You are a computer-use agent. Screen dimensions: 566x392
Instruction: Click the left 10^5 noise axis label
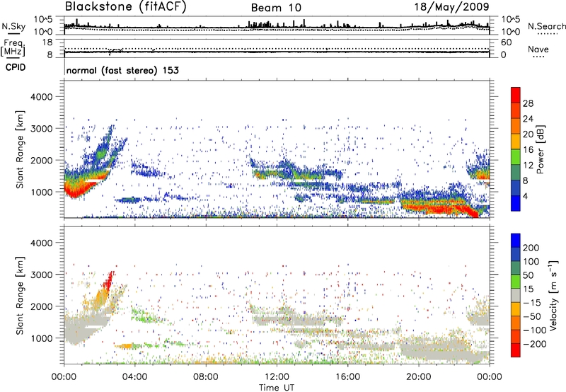tap(43, 20)
